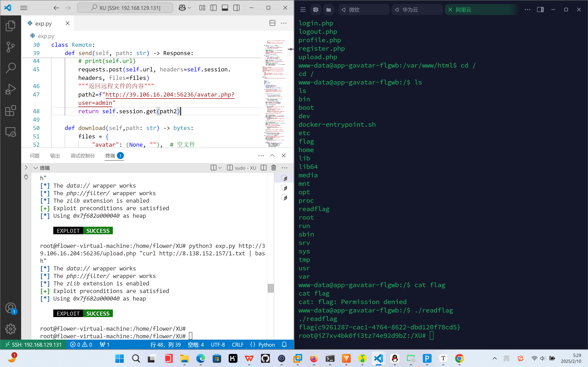Open the Explorer view in activity bar
588x367 pixels.
click(x=10, y=26)
